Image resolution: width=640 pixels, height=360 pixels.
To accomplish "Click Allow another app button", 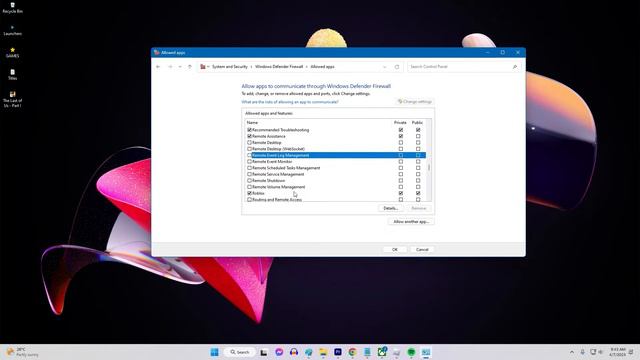I will click(x=411, y=222).
